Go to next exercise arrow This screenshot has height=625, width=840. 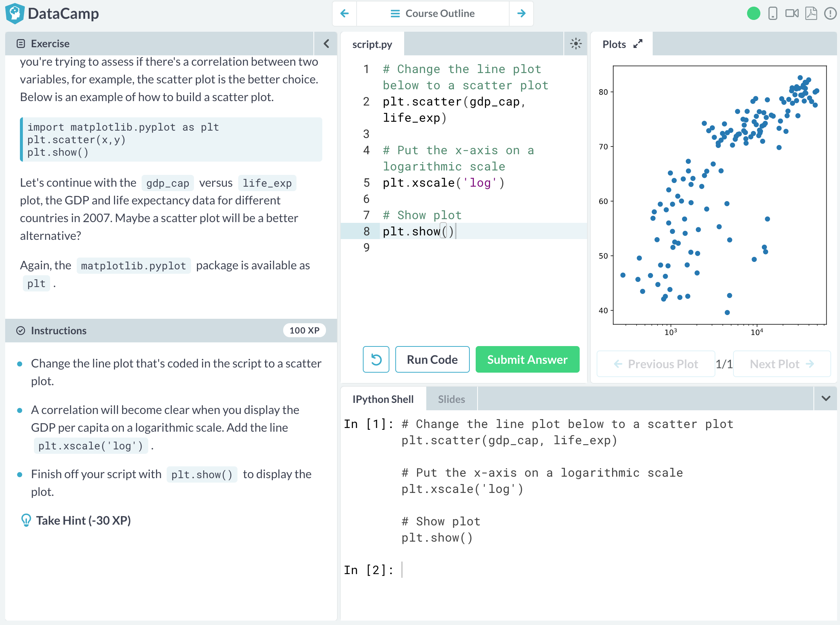click(521, 14)
